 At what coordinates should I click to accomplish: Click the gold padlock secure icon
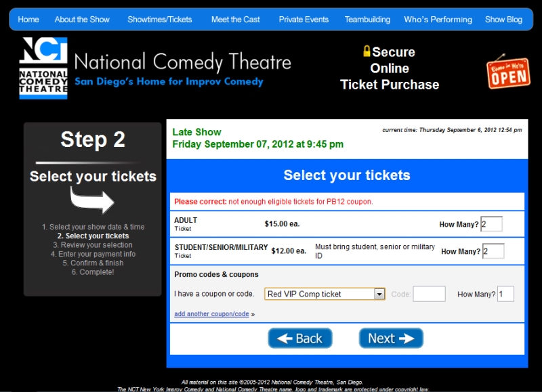367,51
